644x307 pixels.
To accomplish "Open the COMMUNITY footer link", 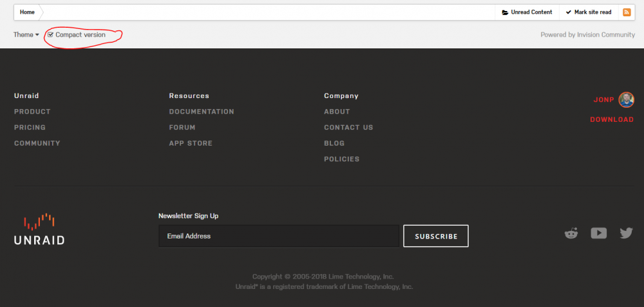I will 37,143.
